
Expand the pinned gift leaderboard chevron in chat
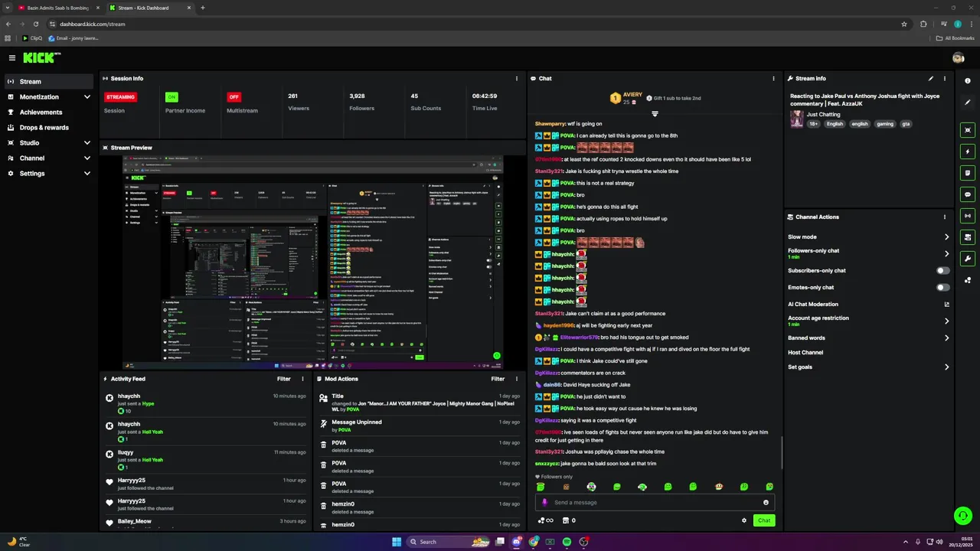click(x=655, y=114)
